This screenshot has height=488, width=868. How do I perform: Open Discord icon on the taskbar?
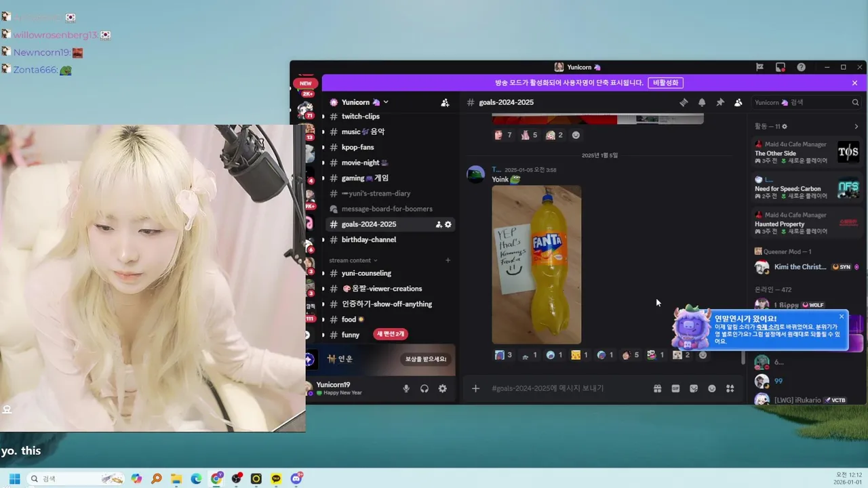tap(296, 479)
